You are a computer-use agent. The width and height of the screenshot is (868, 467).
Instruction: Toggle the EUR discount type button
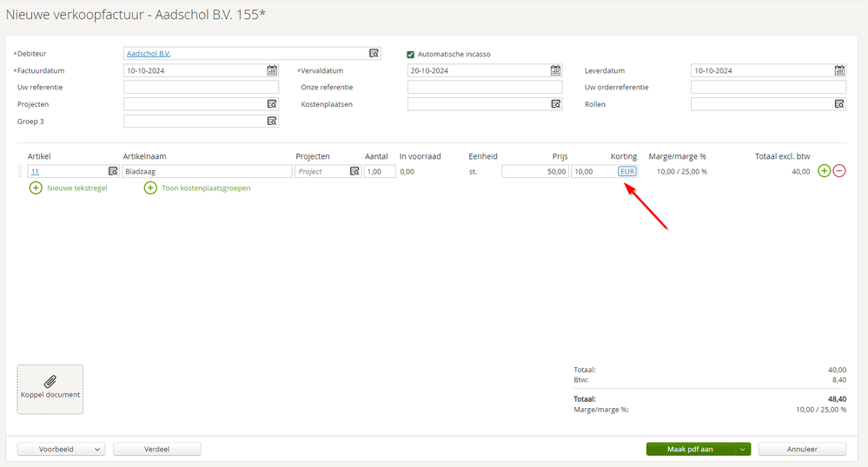[x=627, y=172]
